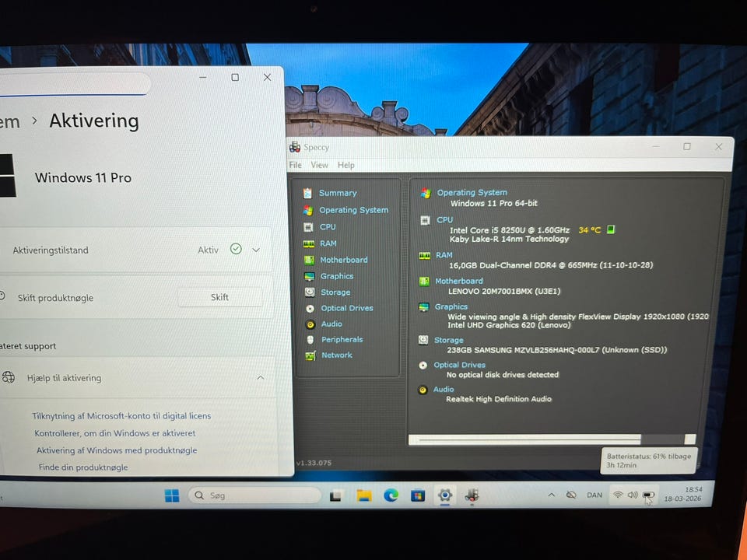This screenshot has height=560, width=747.
Task: Click the Wi-Fi icon in system tray
Action: point(618,495)
